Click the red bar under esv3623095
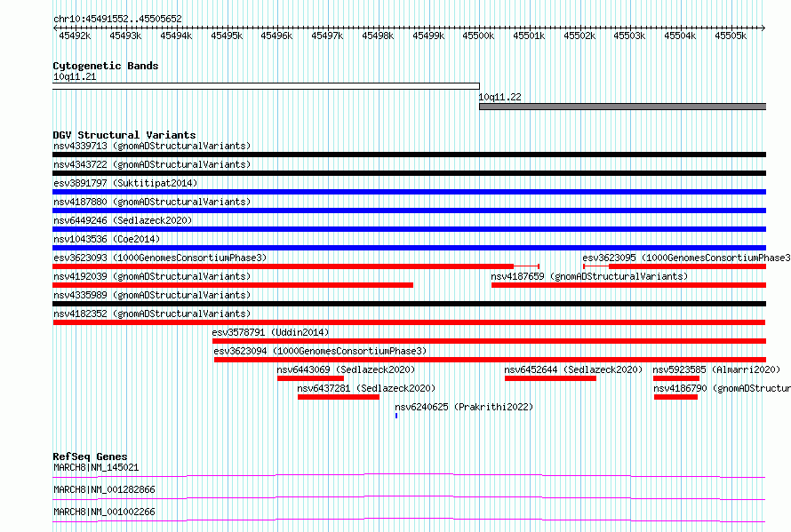This screenshot has width=791, height=532. (x=688, y=266)
